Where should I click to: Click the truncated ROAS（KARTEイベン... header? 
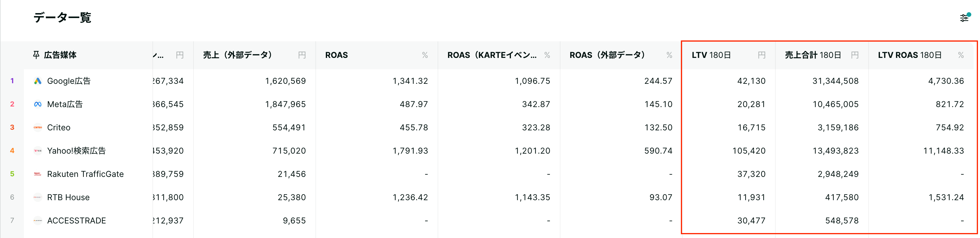tap(492, 55)
